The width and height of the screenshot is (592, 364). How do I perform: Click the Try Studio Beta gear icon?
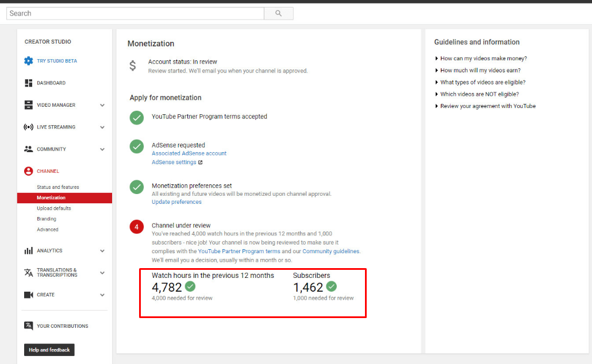tap(29, 61)
